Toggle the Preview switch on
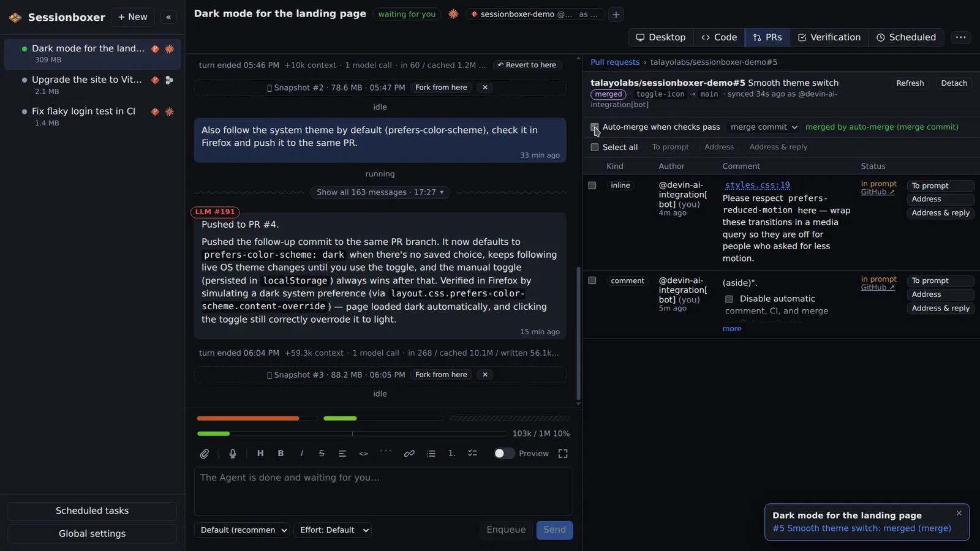The width and height of the screenshot is (980, 551). (x=504, y=454)
